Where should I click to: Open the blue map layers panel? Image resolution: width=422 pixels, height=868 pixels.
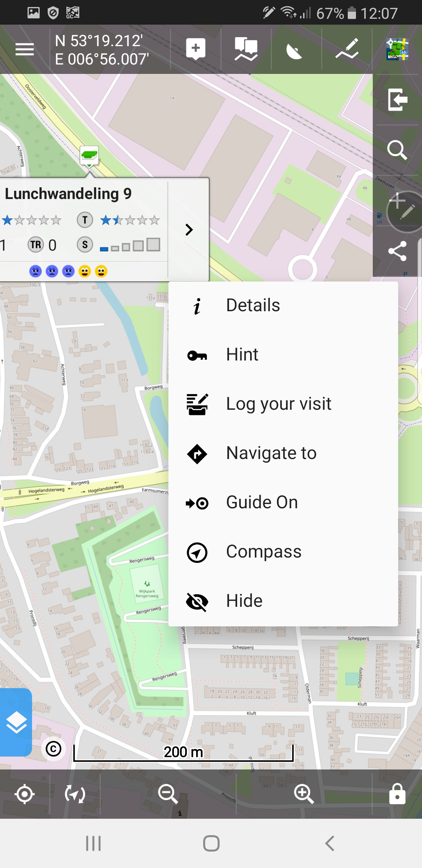pos(16,723)
